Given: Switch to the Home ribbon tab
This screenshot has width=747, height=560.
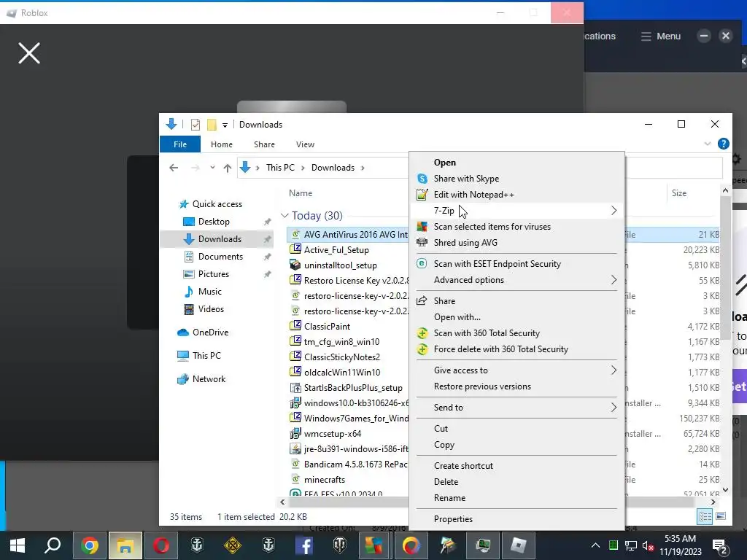Looking at the screenshot, I should 222,144.
